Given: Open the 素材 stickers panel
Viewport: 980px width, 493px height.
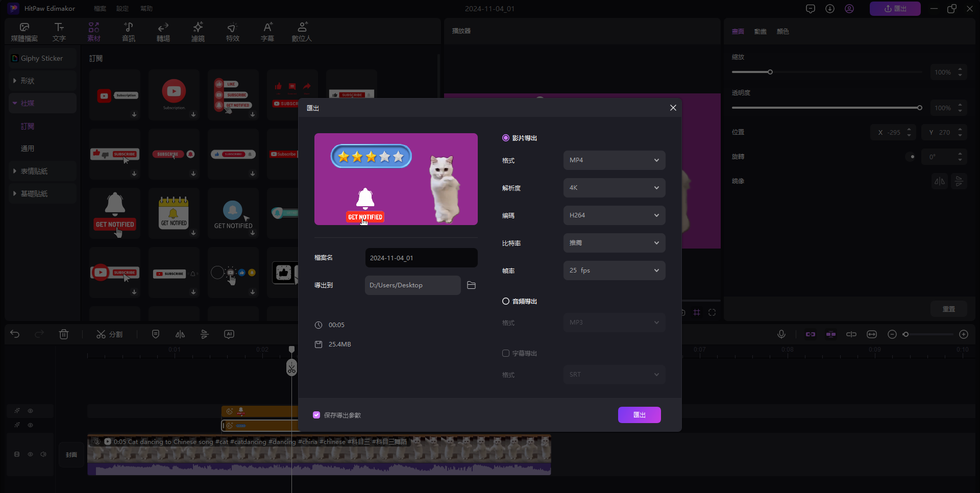Looking at the screenshot, I should tap(94, 32).
